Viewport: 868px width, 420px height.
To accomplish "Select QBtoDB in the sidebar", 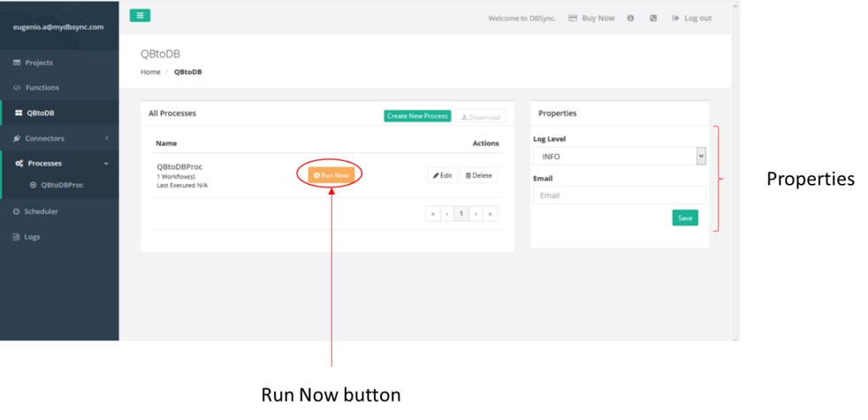I will point(41,112).
